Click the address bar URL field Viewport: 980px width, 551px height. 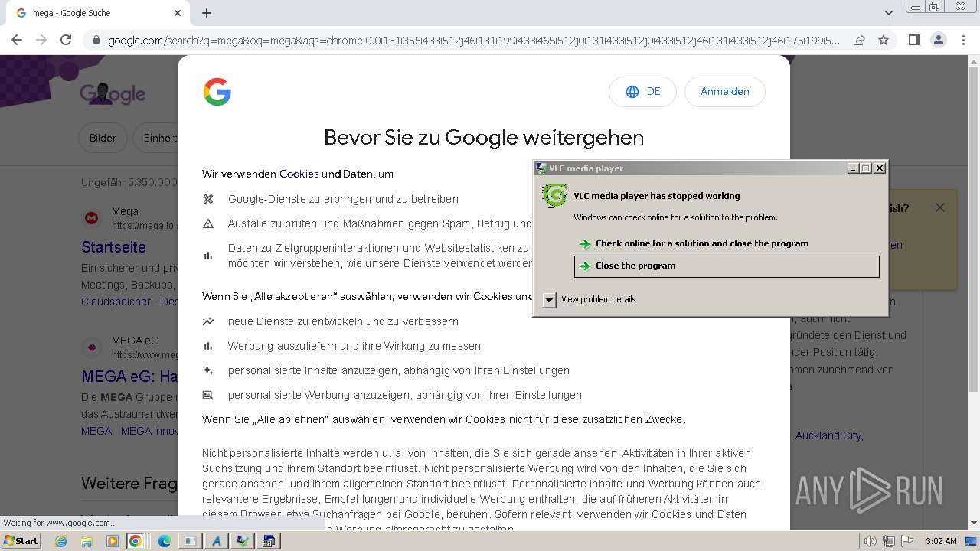(473, 40)
